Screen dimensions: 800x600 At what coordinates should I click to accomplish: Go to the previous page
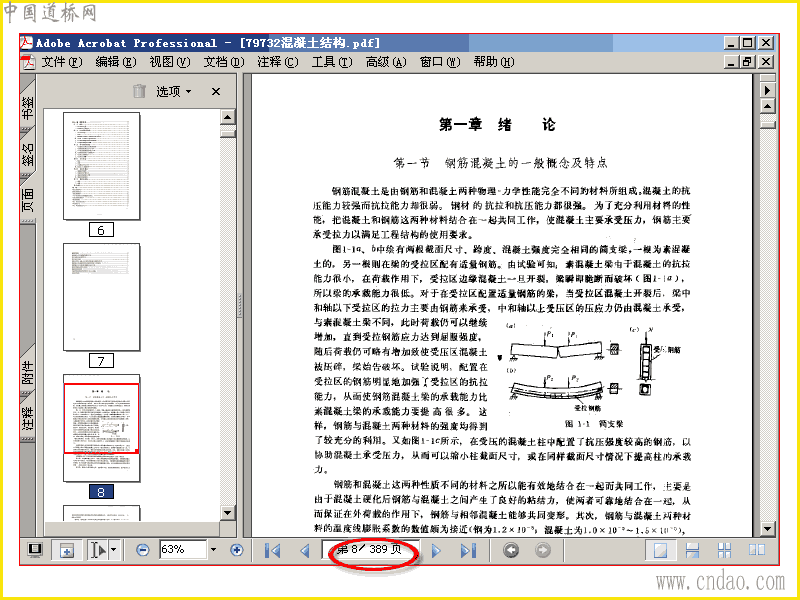pos(305,551)
